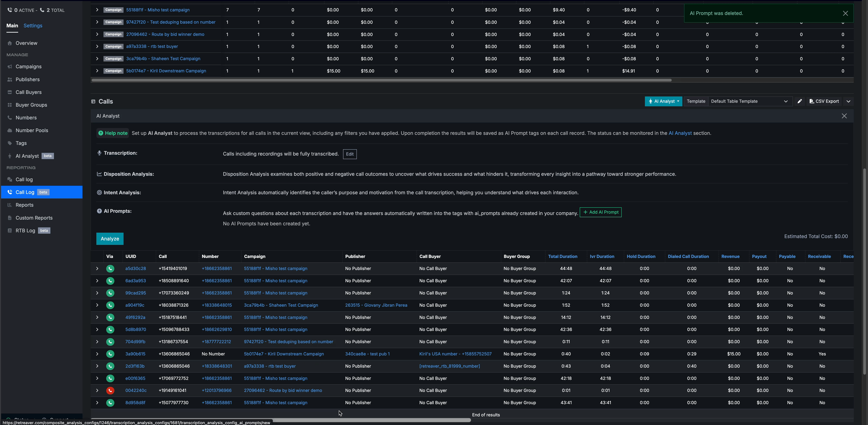Click phone icon in row 49f6292a
The width and height of the screenshot is (868, 425).
[x=110, y=317]
